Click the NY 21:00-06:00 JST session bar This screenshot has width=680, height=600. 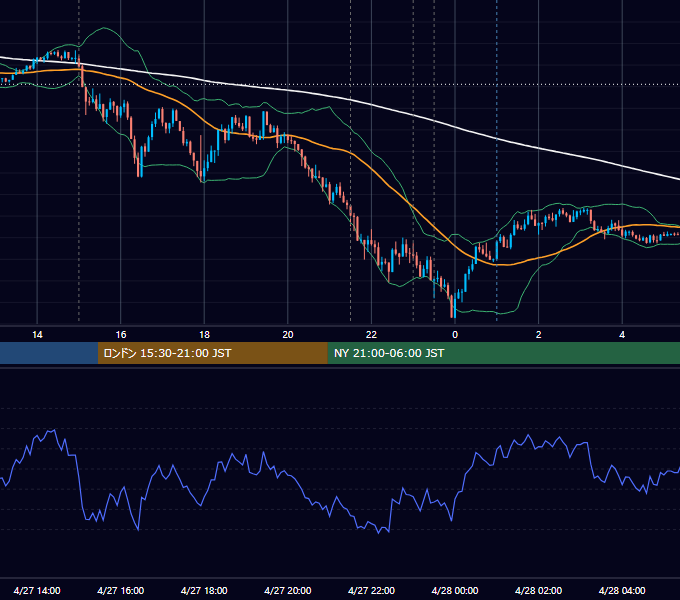(x=503, y=353)
